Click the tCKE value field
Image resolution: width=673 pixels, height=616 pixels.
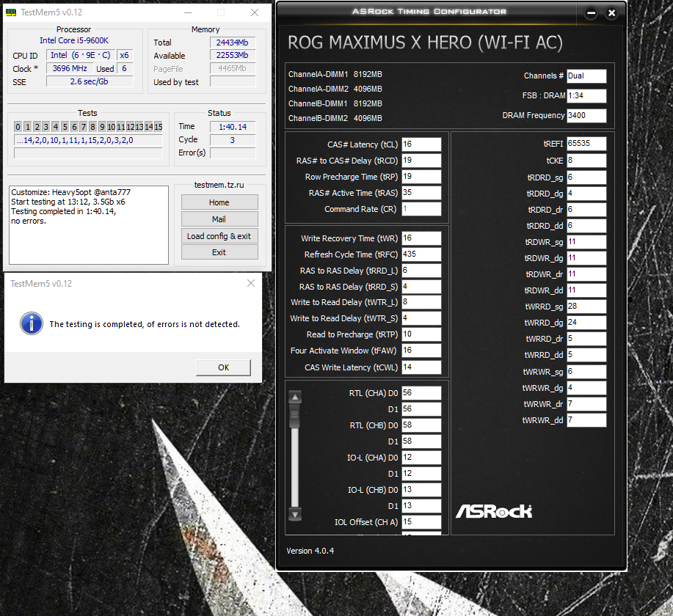click(x=586, y=161)
